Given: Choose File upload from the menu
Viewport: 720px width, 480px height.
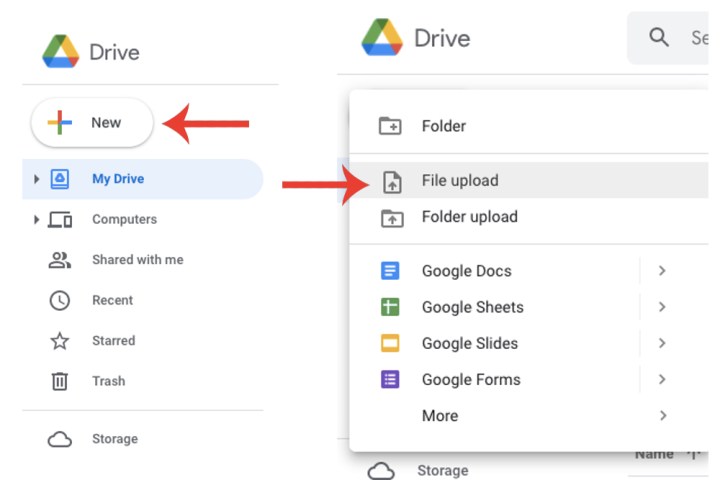Looking at the screenshot, I should tap(459, 181).
